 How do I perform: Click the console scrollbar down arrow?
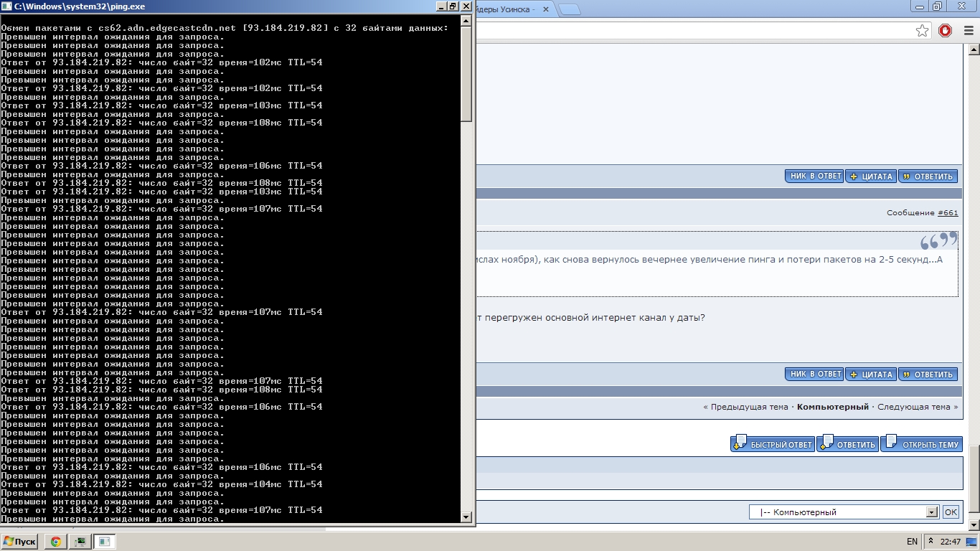click(x=466, y=517)
